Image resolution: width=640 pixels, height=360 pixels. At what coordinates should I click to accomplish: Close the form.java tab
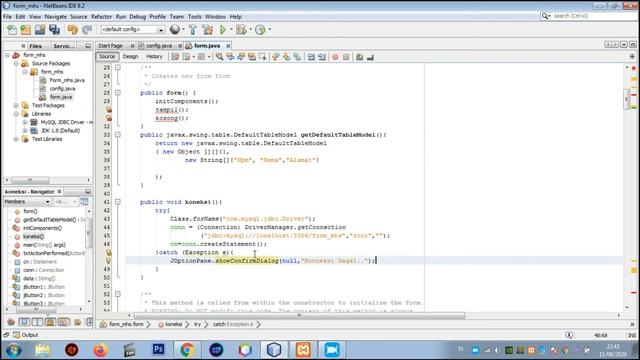coord(228,46)
